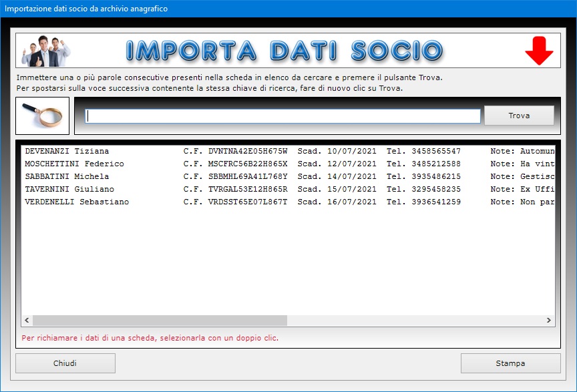This screenshot has height=392, width=577.
Task: Select the MOSCHETTINI Federico record
Action: click(x=288, y=164)
